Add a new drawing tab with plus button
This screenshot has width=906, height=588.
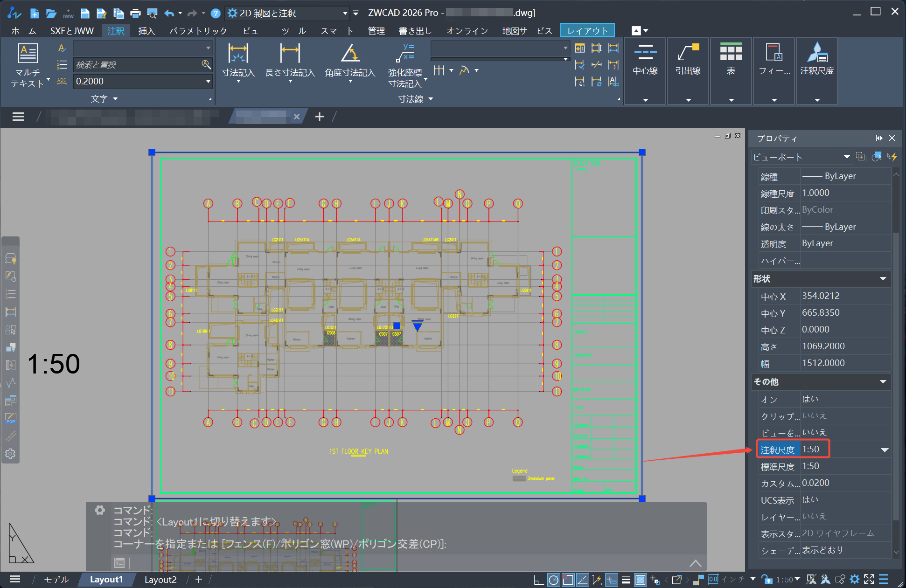319,117
